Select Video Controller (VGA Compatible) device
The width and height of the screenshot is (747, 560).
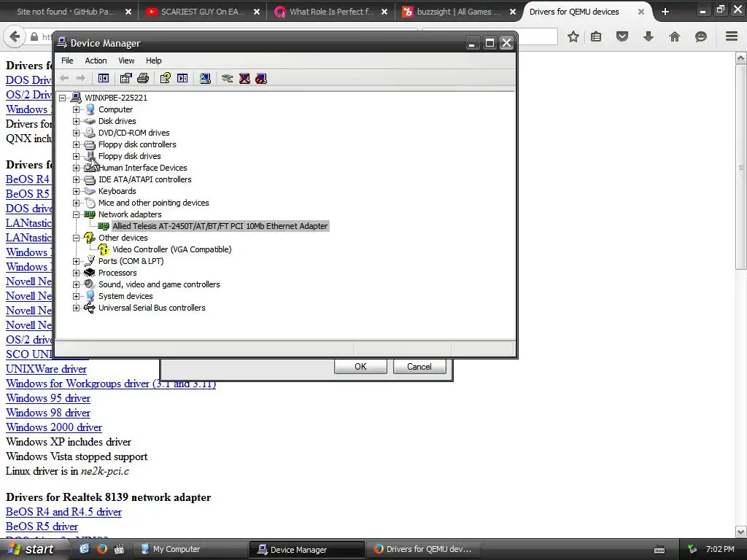[172, 249]
